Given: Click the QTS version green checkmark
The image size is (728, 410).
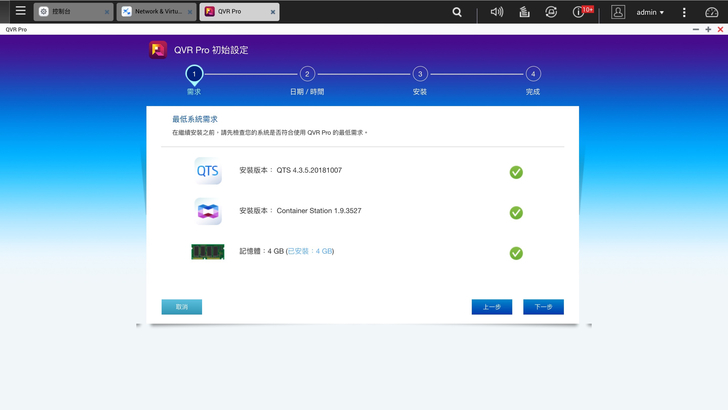Looking at the screenshot, I should pos(516,172).
